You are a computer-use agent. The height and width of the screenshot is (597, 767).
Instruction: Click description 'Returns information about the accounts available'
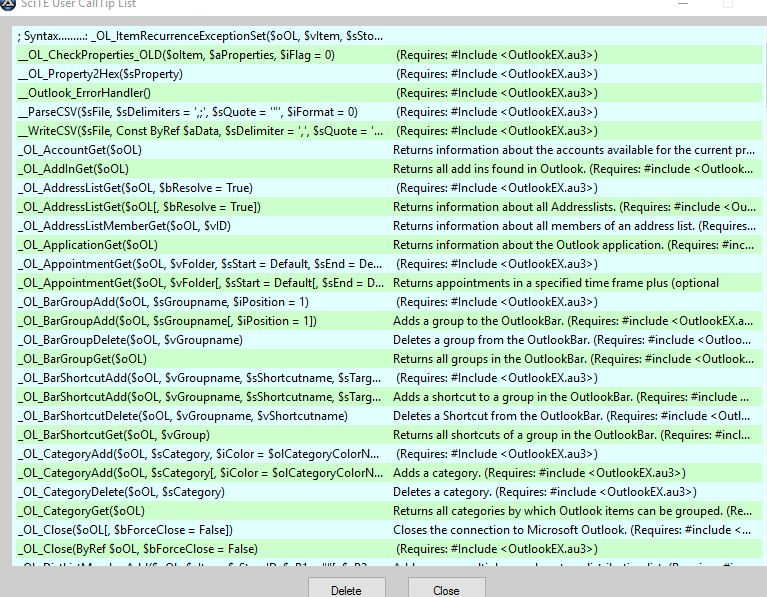(574, 150)
